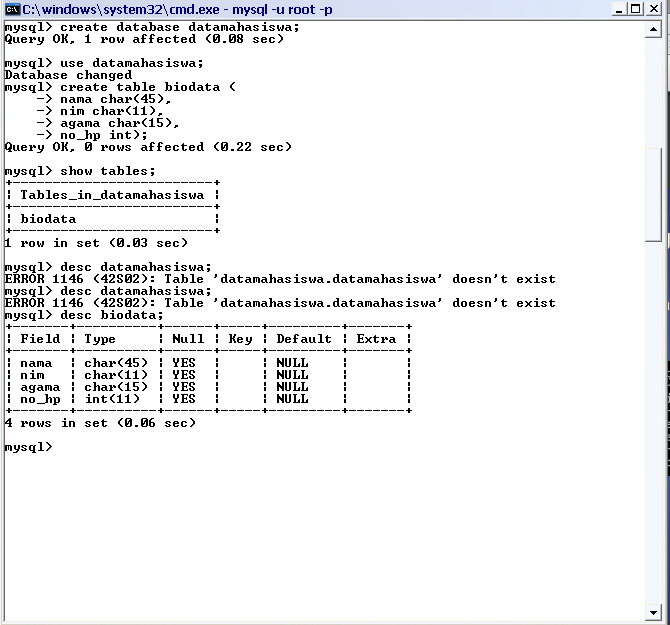The image size is (670, 625).
Task: Click the 'char(15)' type cell in the table
Action: [x=116, y=387]
